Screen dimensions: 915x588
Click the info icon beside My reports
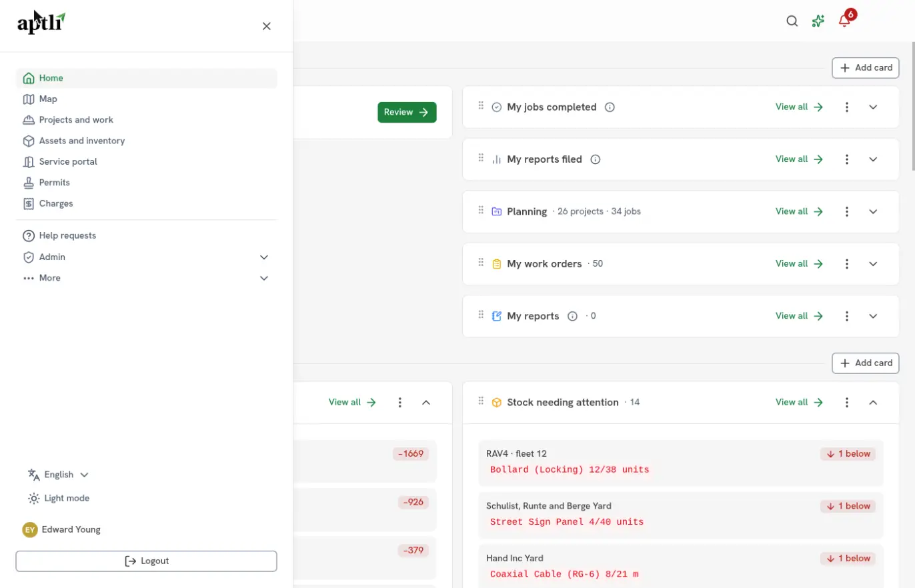pos(572,316)
